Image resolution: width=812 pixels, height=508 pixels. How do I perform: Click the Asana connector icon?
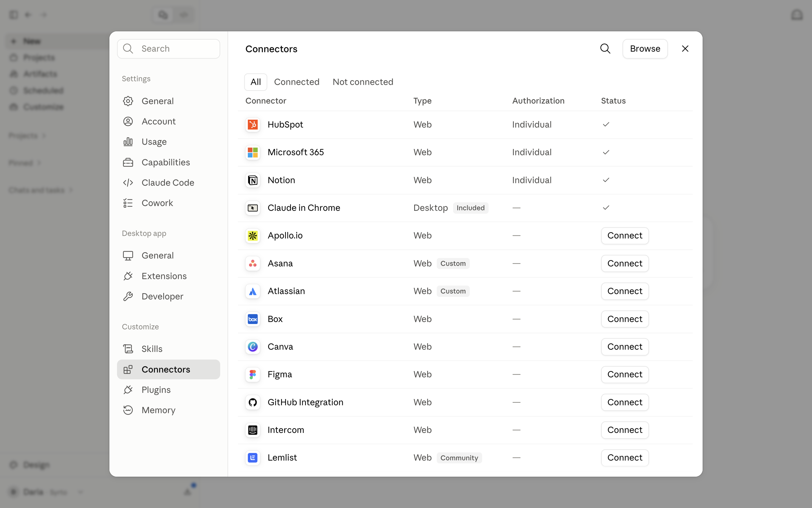pyautogui.click(x=253, y=263)
